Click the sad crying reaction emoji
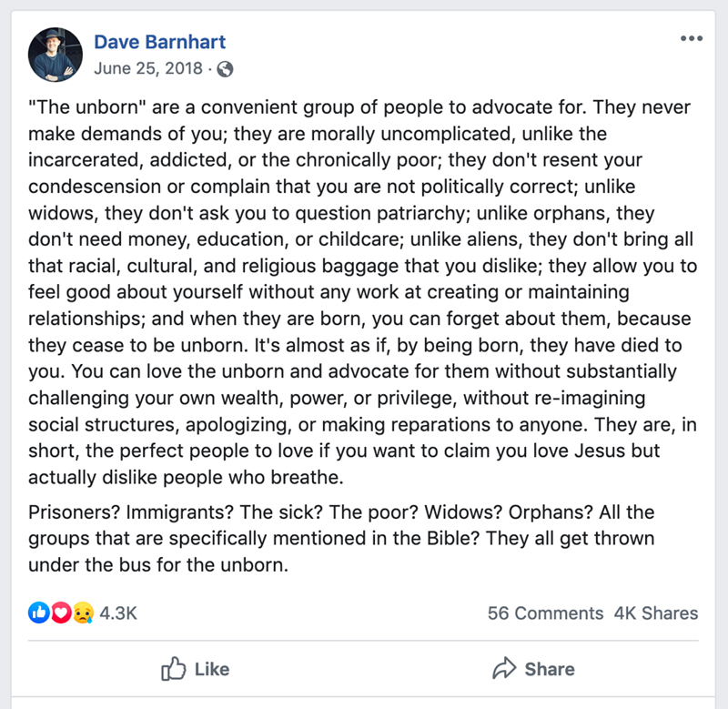This screenshot has width=728, height=709. (83, 613)
